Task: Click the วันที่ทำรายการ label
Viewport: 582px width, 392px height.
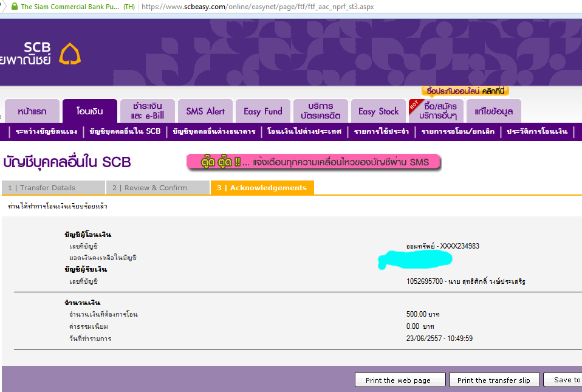Action: tap(90, 339)
